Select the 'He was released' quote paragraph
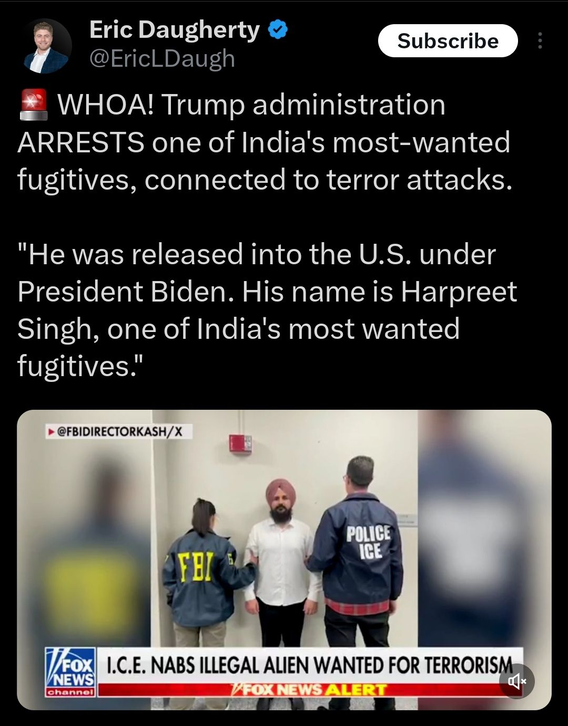The width and height of the screenshot is (568, 726). (x=267, y=310)
